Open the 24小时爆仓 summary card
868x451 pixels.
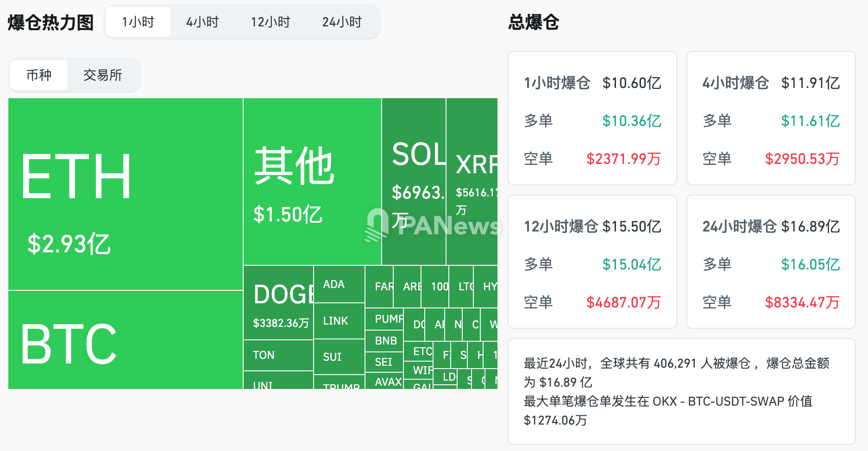click(771, 262)
